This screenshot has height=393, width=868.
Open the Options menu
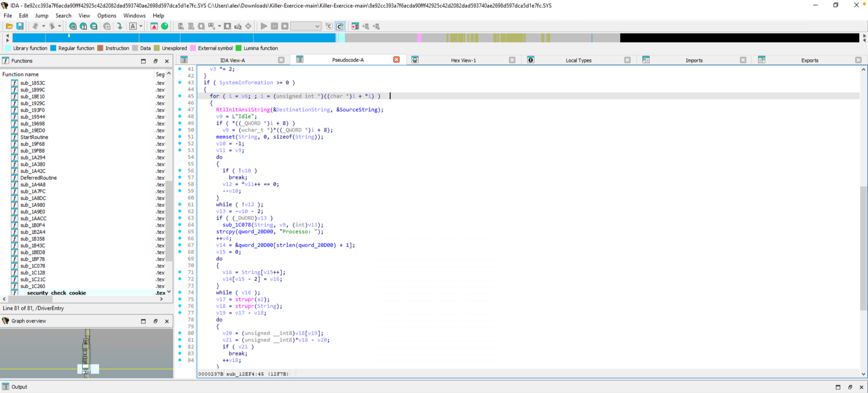[x=107, y=15]
